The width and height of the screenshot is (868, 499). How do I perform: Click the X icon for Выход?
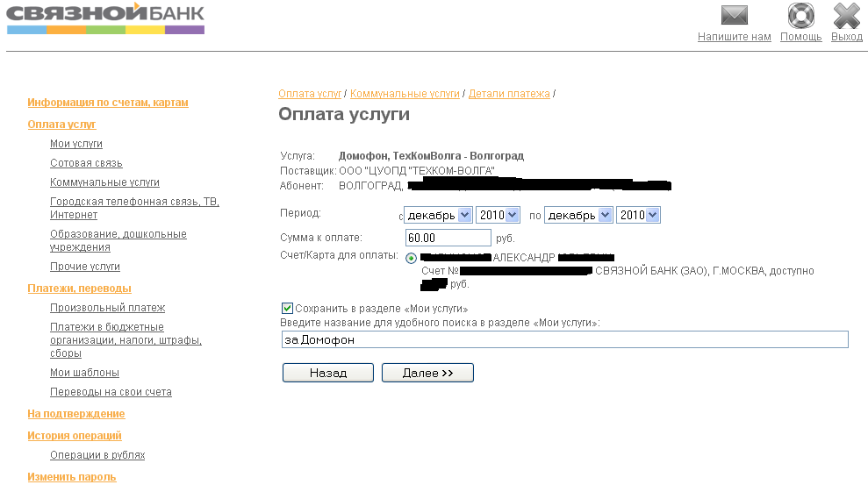tap(846, 15)
